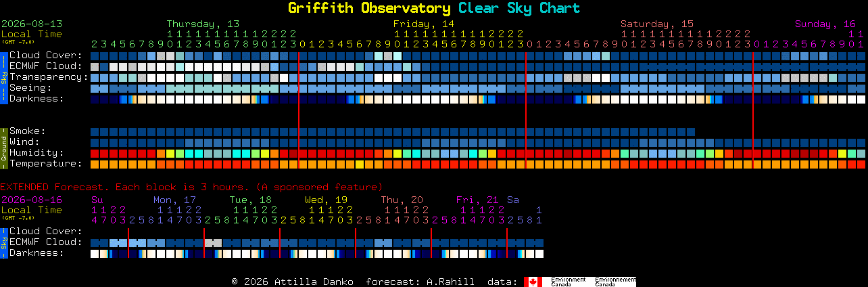Click the Sunday, 16 day header
This screenshot has height=287, width=868.
(825, 24)
